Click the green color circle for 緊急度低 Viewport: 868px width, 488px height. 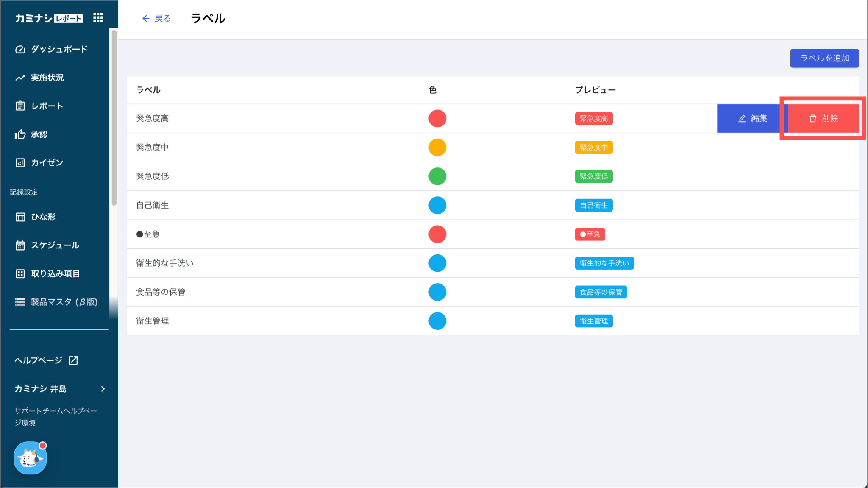pos(437,176)
